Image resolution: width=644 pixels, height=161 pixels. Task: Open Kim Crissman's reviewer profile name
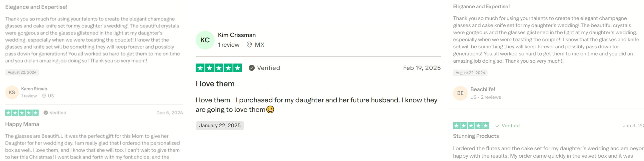(x=237, y=35)
